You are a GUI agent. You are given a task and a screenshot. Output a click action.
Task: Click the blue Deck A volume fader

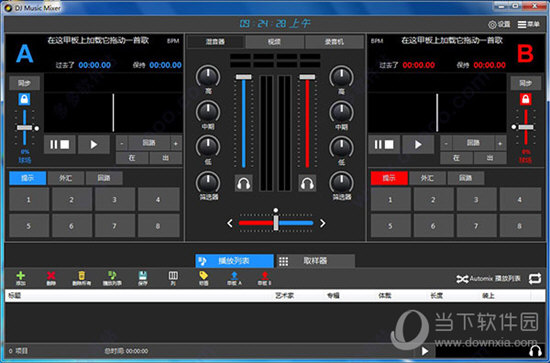(x=243, y=77)
